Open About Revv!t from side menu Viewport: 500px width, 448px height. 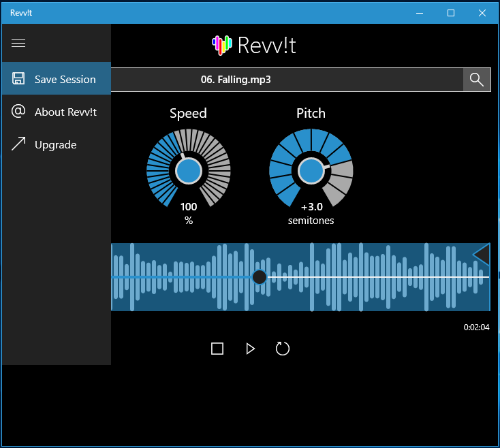pos(57,112)
